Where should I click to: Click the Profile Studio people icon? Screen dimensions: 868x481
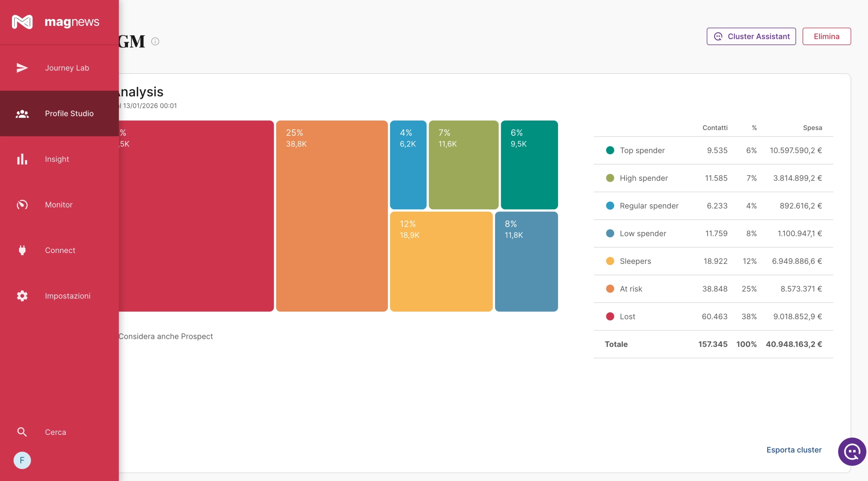tap(22, 114)
